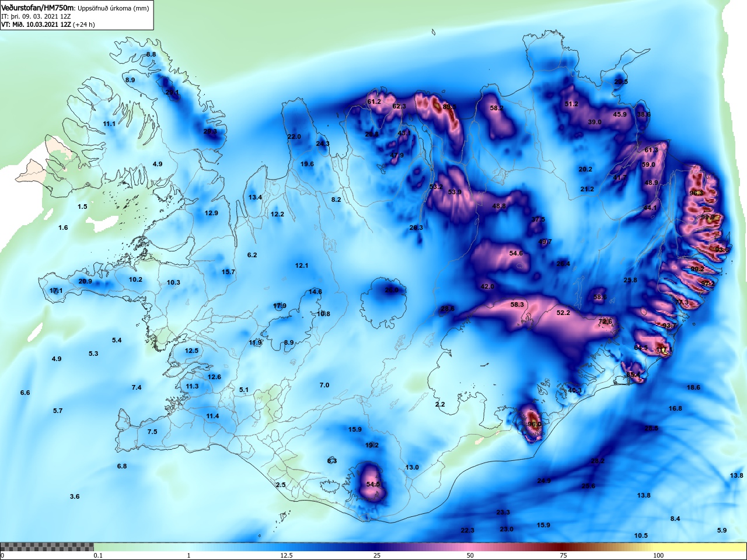The image size is (747, 560).
Task: Click the precipitation value 22.0
Action: [x=294, y=136]
